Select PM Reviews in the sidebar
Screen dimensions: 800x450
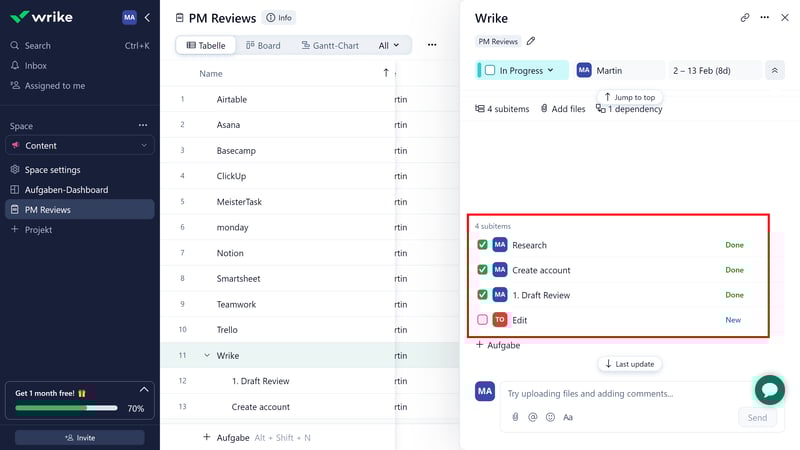pyautogui.click(x=80, y=210)
